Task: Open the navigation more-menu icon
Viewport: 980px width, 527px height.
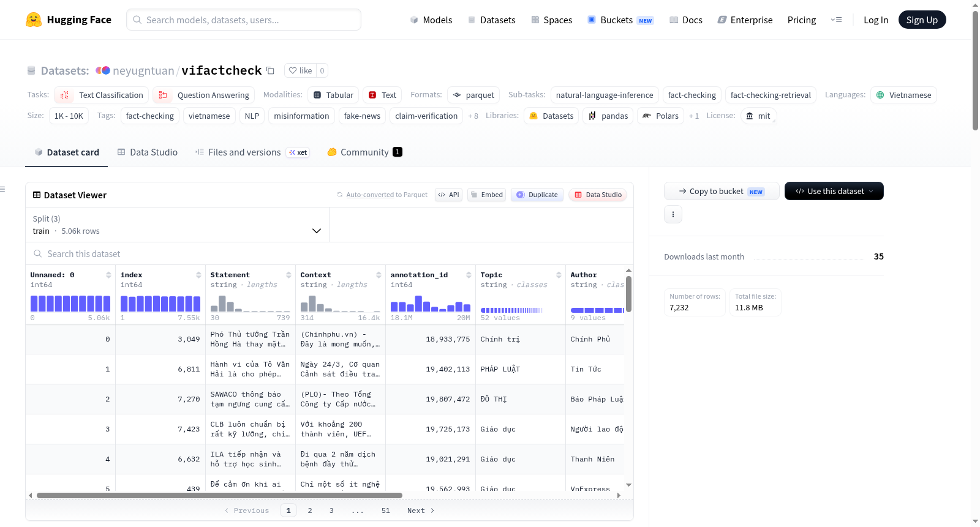Action: (836, 20)
